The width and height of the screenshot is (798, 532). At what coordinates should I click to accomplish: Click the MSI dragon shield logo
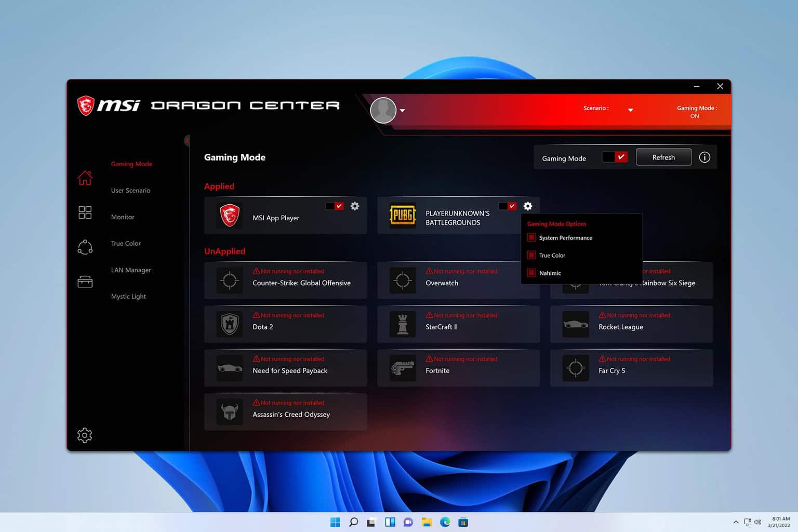click(85, 105)
